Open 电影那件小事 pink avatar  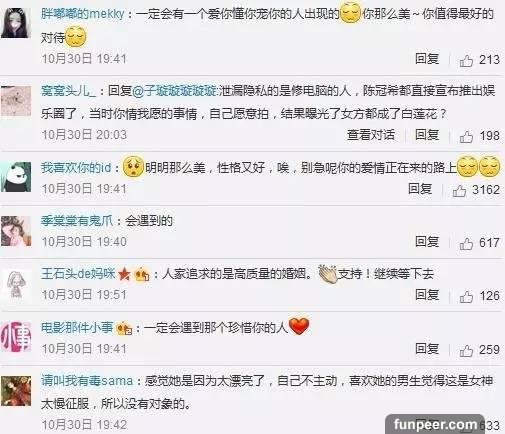(x=16, y=337)
